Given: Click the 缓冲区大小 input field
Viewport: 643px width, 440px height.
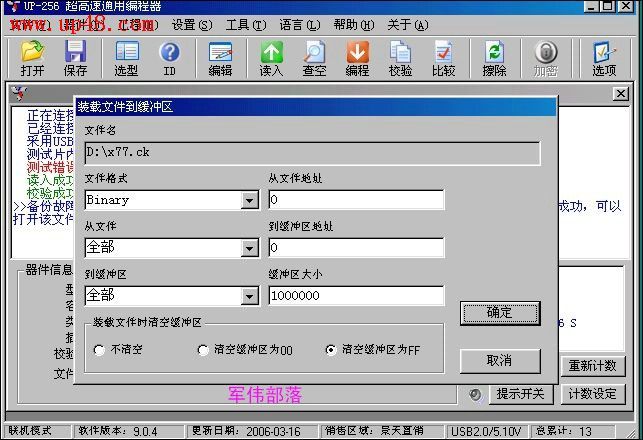Looking at the screenshot, I should click(355, 296).
